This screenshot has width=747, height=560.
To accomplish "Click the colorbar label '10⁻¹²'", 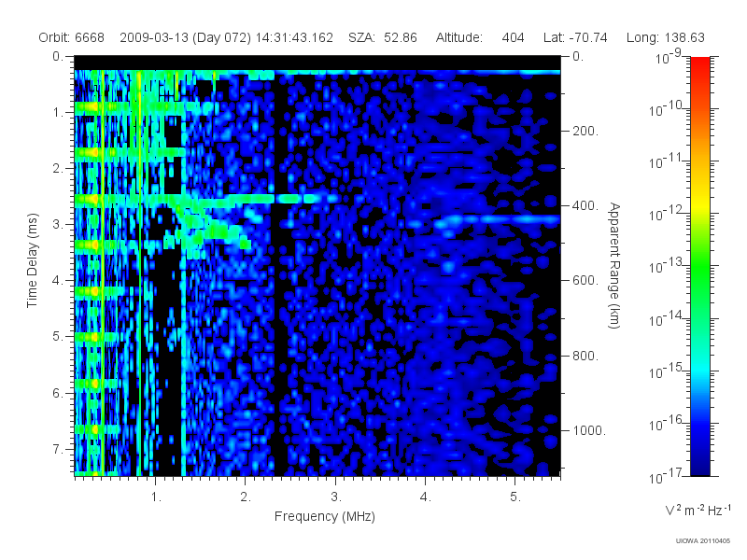I will pyautogui.click(x=667, y=214).
